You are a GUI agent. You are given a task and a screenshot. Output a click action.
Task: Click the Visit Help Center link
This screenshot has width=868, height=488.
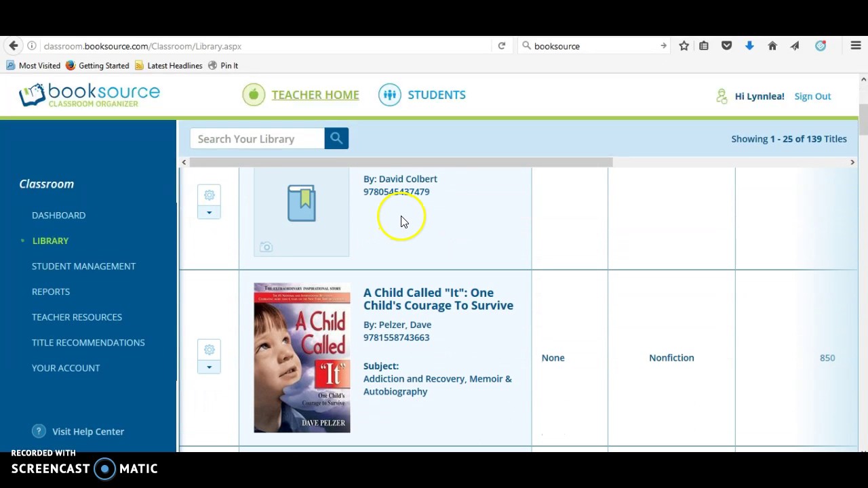tap(88, 431)
